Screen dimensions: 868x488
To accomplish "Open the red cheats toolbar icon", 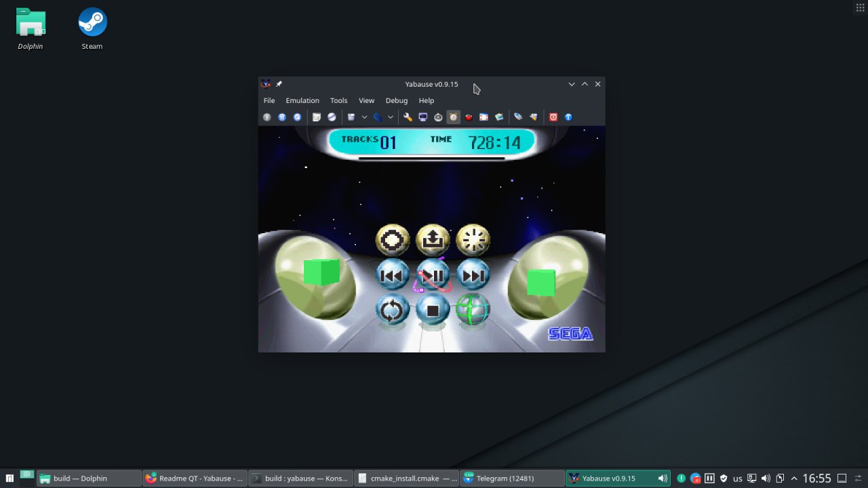I will tap(469, 117).
